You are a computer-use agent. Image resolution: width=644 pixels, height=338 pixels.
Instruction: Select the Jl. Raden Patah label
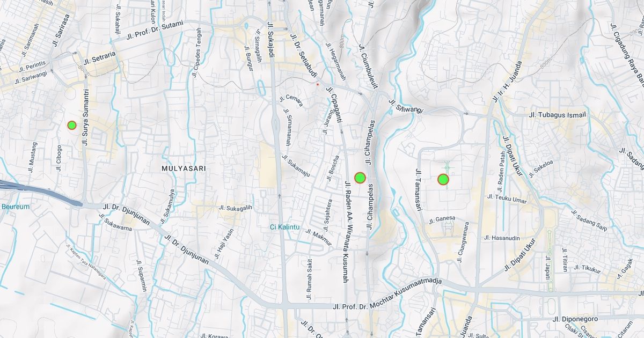(x=501, y=172)
